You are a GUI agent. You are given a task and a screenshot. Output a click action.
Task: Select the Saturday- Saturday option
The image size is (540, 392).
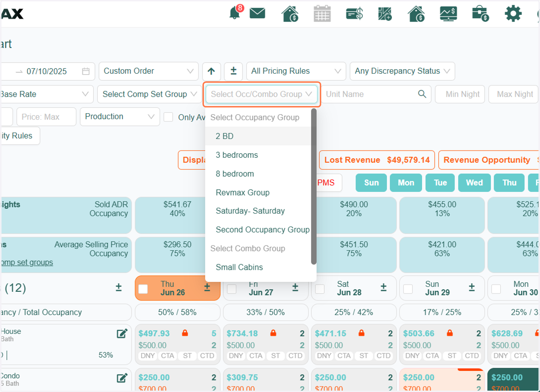pos(258,211)
